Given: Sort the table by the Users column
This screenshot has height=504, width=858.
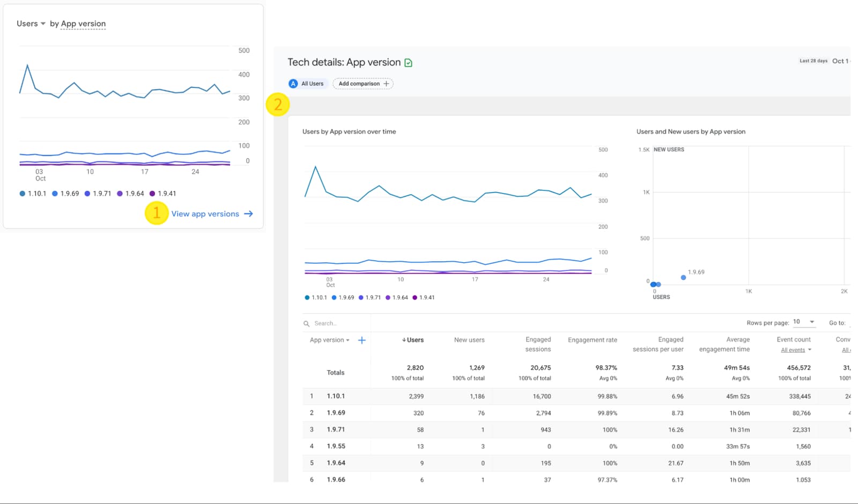Looking at the screenshot, I should tap(413, 340).
